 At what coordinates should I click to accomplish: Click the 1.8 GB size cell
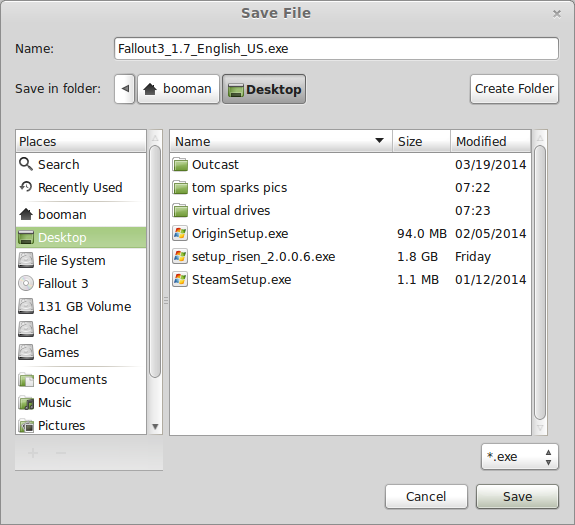[418, 257]
